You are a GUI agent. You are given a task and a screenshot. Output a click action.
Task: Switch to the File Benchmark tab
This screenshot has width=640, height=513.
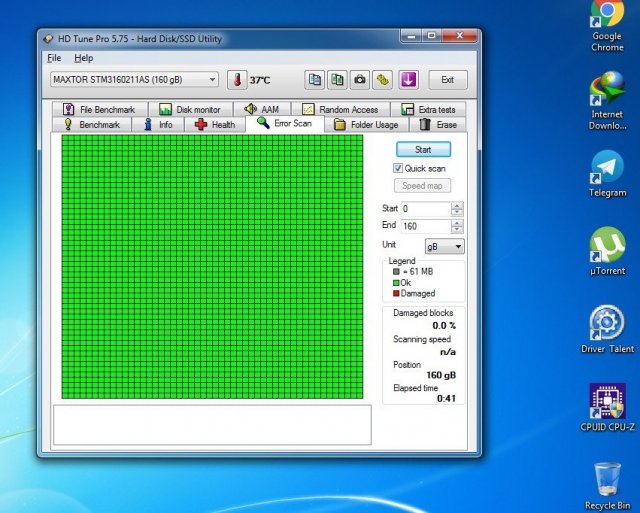pyautogui.click(x=98, y=109)
